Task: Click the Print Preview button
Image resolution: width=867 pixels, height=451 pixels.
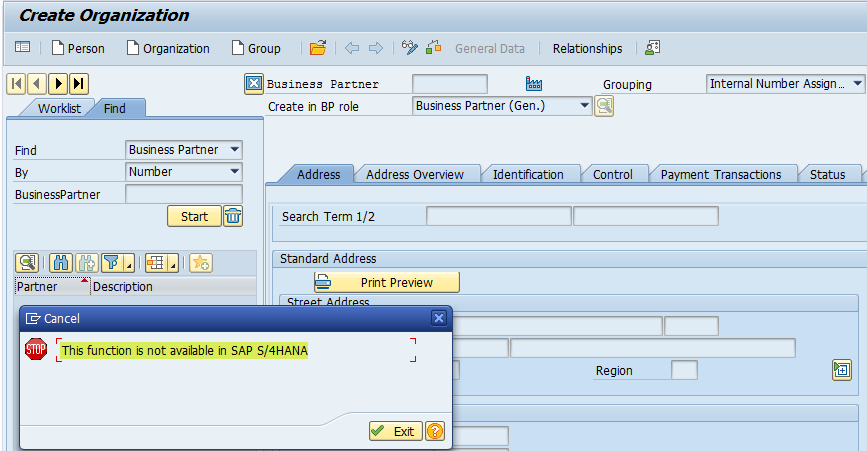Action: coord(387,282)
